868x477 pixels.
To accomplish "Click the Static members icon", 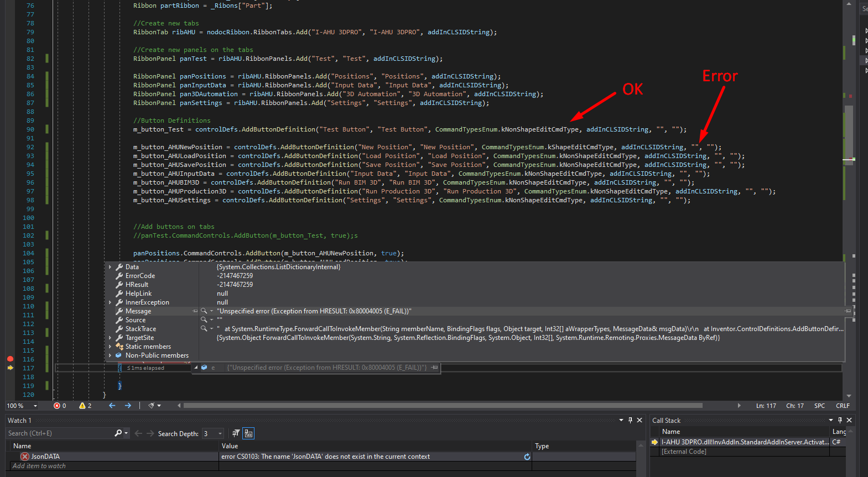I will tap(119, 347).
